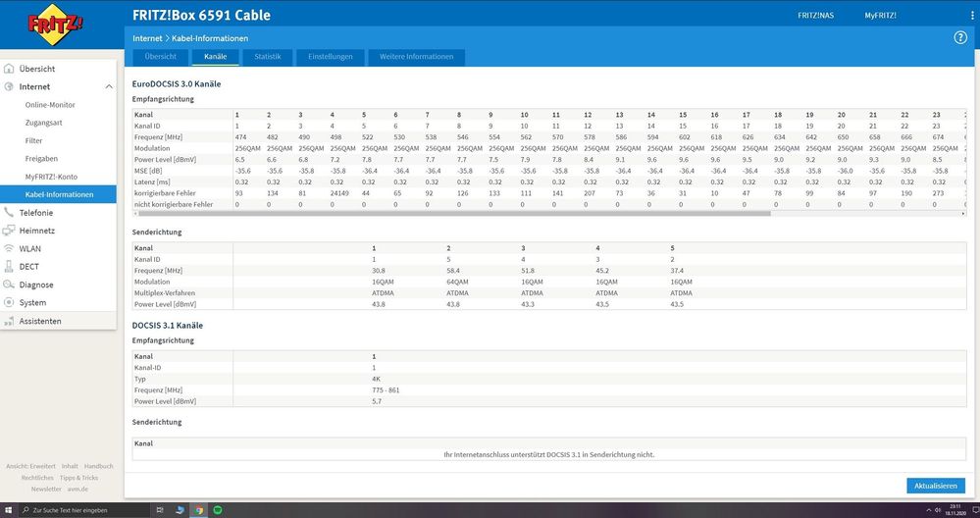Click the WLAN wifi icon

pos(9,248)
